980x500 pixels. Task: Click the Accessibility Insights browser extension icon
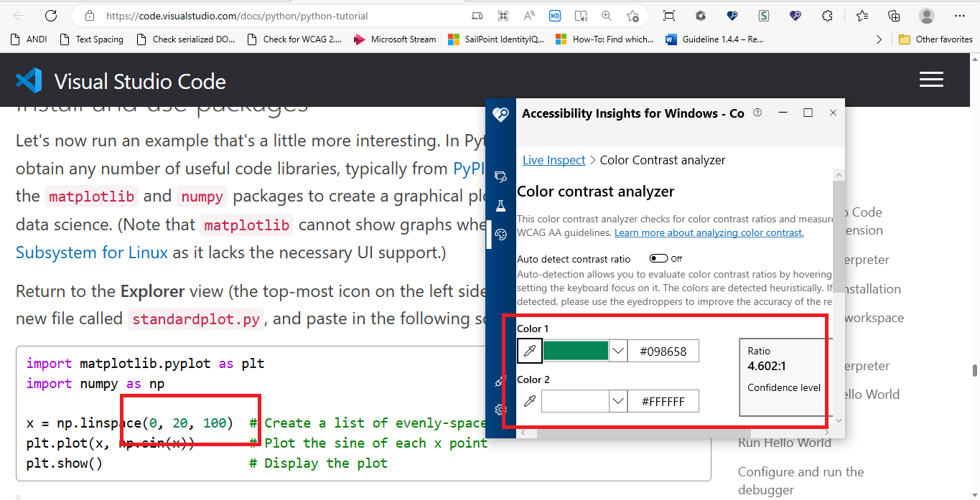coord(795,15)
